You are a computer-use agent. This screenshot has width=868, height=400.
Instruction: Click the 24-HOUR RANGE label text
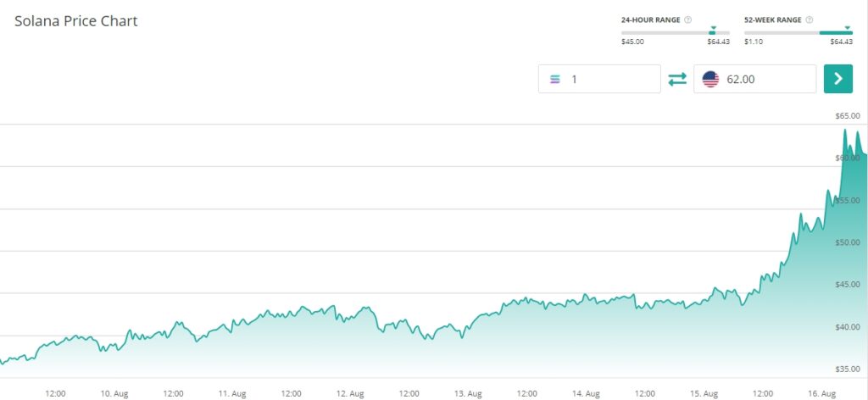point(650,19)
